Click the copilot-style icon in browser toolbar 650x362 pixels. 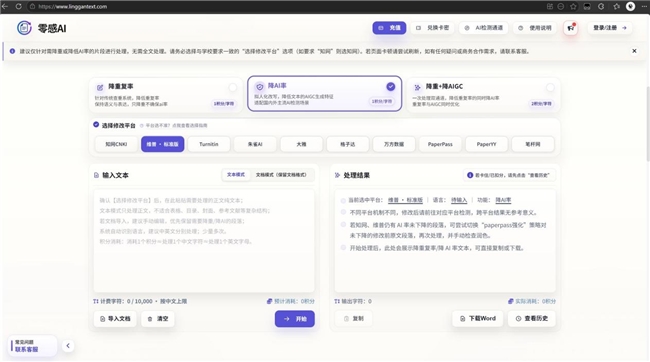pos(601,6)
